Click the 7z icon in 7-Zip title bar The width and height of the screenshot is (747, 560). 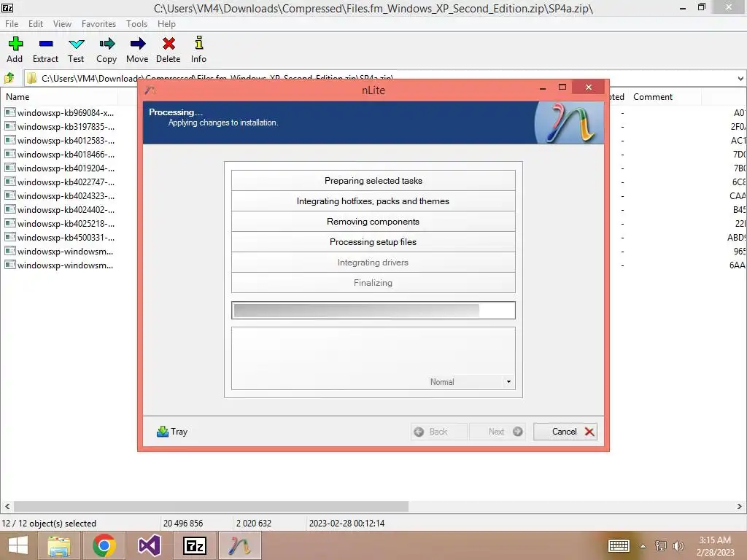[7, 7]
